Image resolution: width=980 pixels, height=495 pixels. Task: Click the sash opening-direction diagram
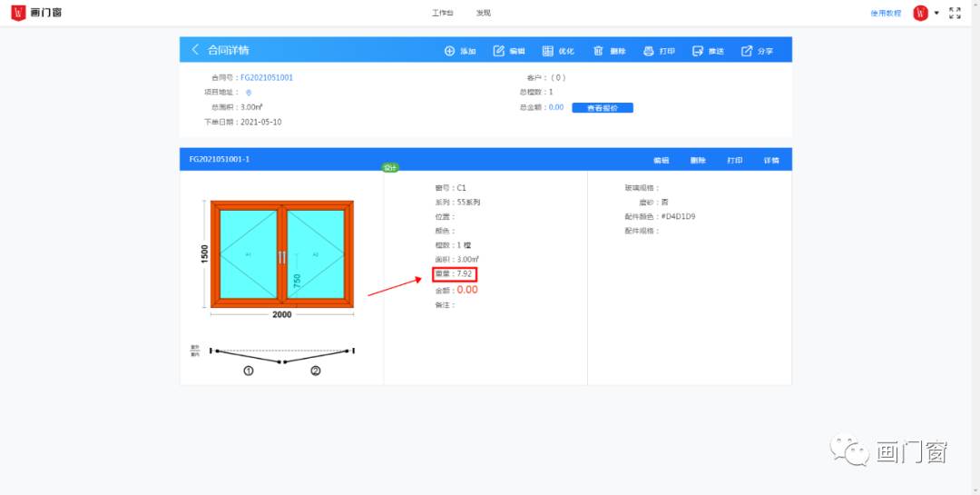[282, 361]
